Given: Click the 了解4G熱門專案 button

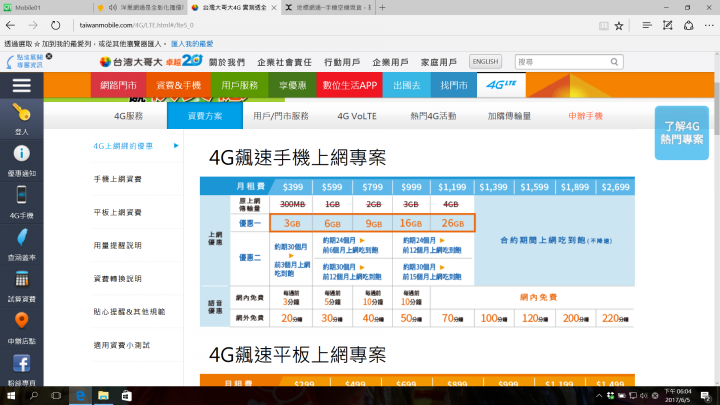Looking at the screenshot, I should coord(681,133).
